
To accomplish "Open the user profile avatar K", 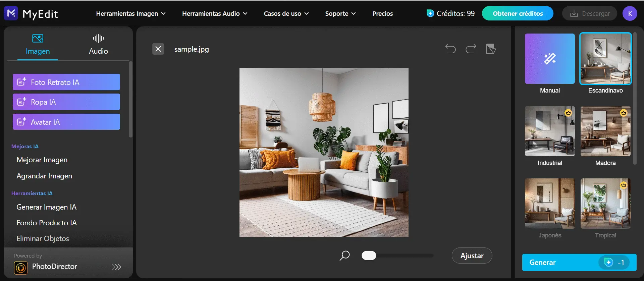I will tap(630, 13).
